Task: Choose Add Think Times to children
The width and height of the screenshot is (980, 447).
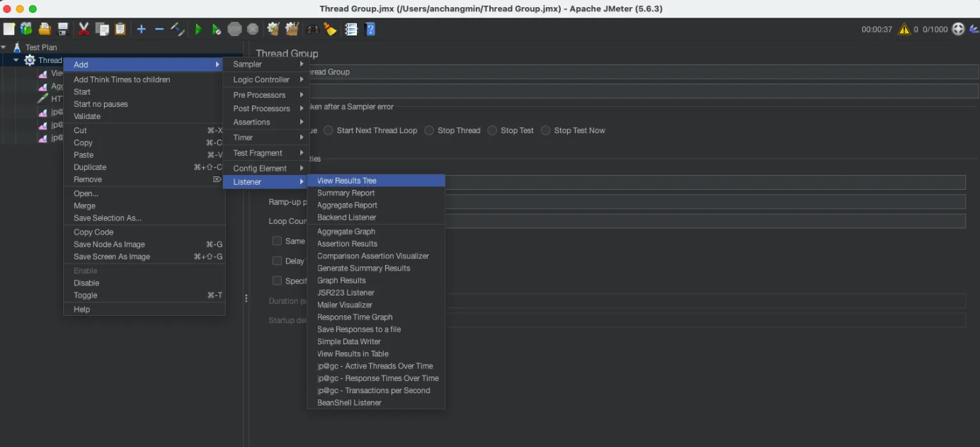Action: (x=144, y=79)
